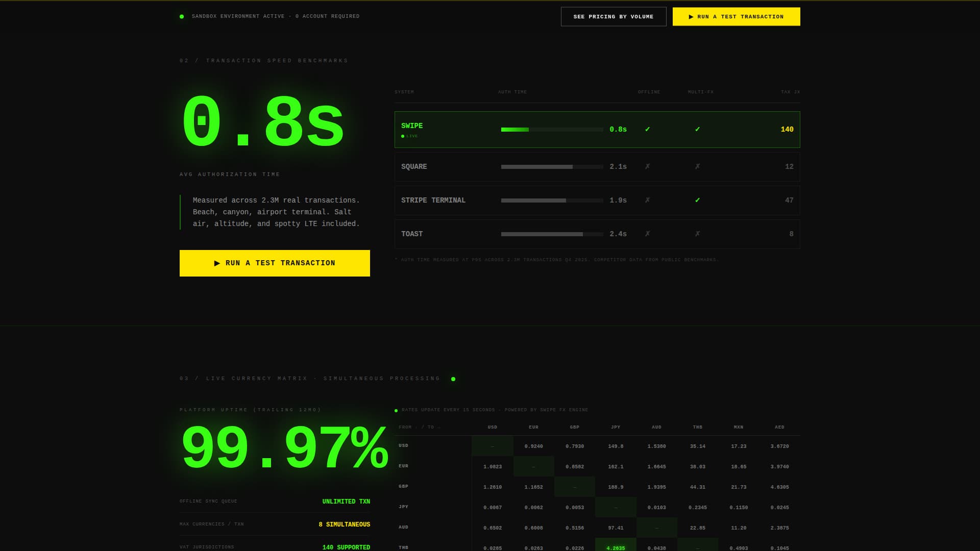Viewport: 980px width, 551px height.
Task: Select the STRIPE TERMINAL system name
Action: [x=433, y=201]
